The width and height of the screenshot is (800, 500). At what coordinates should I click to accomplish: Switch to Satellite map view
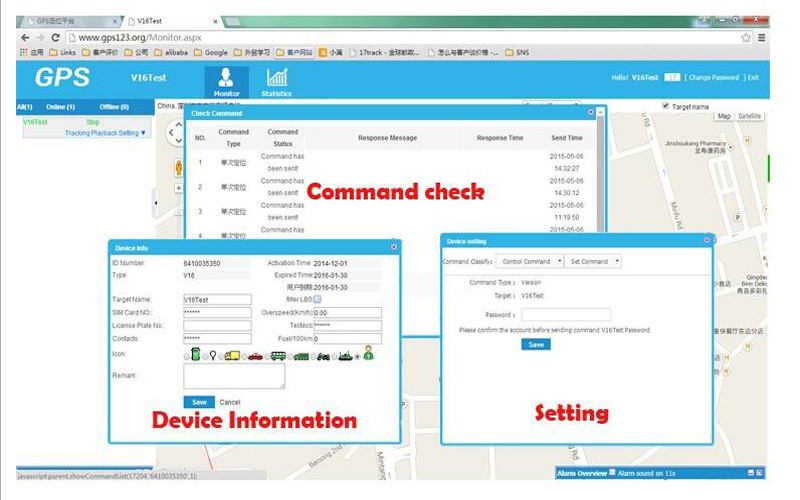pos(749,116)
